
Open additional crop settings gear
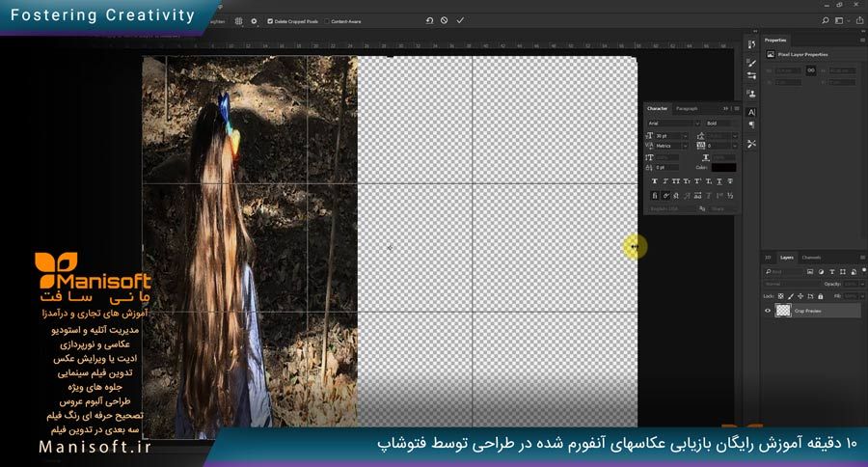point(254,21)
